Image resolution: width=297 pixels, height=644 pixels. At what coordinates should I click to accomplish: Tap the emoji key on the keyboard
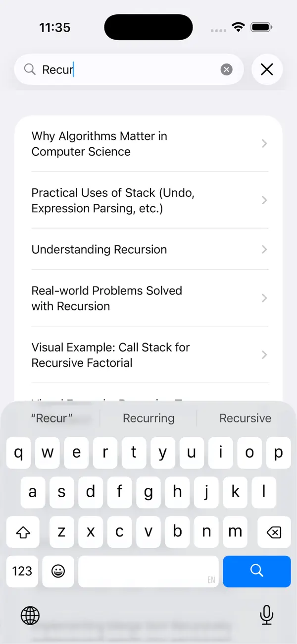58,571
